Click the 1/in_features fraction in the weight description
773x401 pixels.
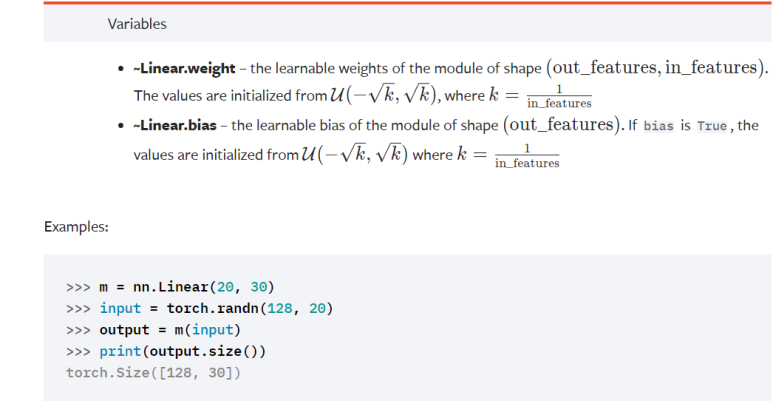click(558, 97)
